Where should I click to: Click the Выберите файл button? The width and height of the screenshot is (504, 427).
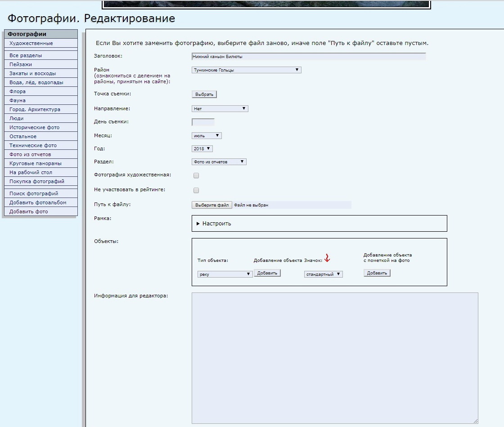coord(212,205)
